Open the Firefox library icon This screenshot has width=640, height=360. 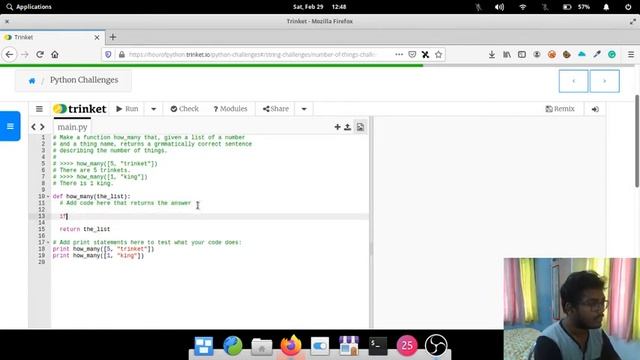pos(507,54)
